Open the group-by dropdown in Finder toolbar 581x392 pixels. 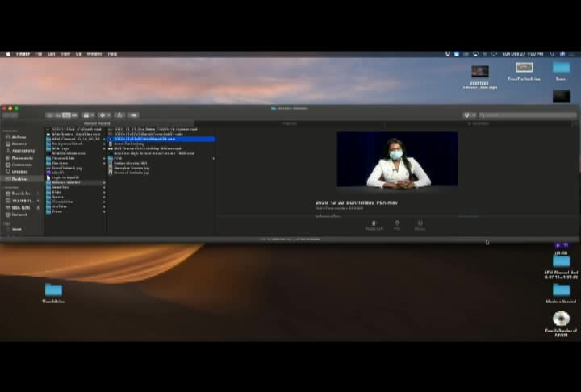pyautogui.click(x=88, y=115)
